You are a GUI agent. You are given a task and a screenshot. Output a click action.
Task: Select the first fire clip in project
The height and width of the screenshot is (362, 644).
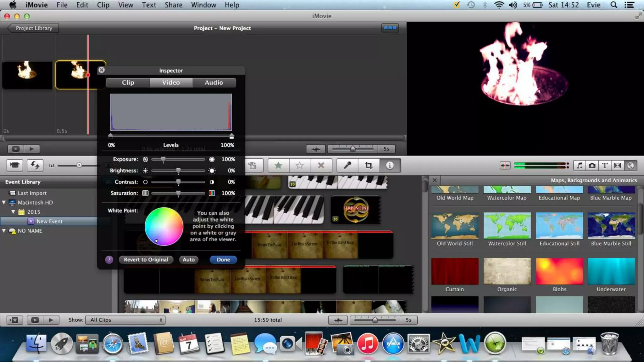tap(27, 75)
